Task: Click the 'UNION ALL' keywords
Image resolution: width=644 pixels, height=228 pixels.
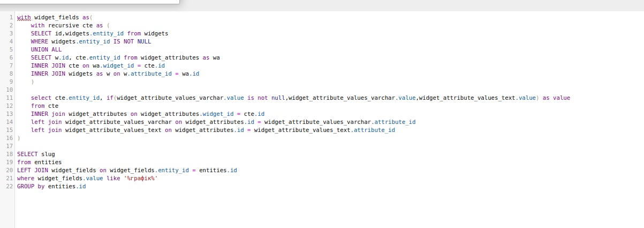Action: coord(46,49)
